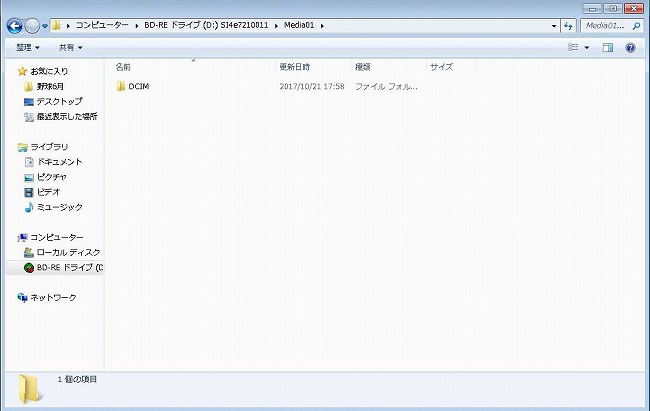Click the Back navigation arrow button

pos(14,25)
